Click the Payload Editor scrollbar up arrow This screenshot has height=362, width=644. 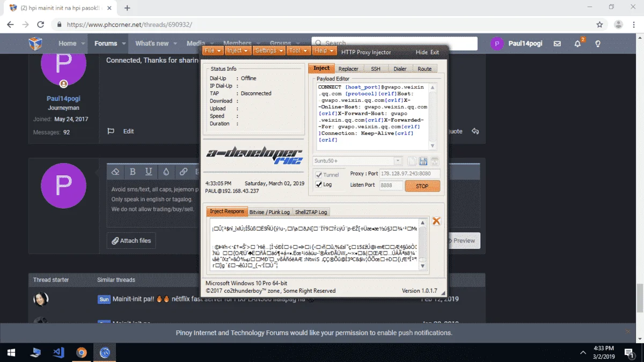pyautogui.click(x=433, y=87)
